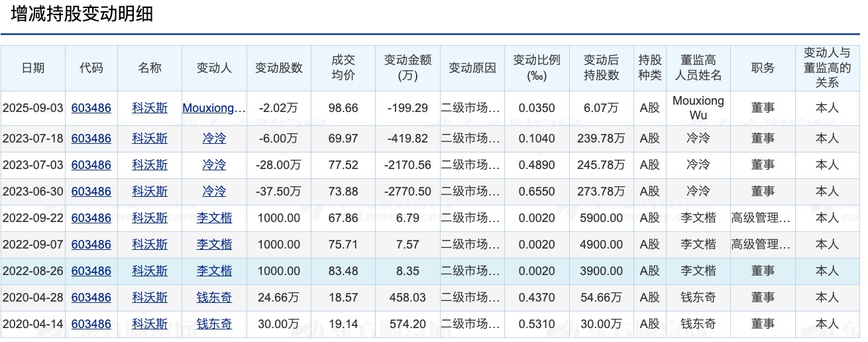Click the Mouxiong... person link

214,108
